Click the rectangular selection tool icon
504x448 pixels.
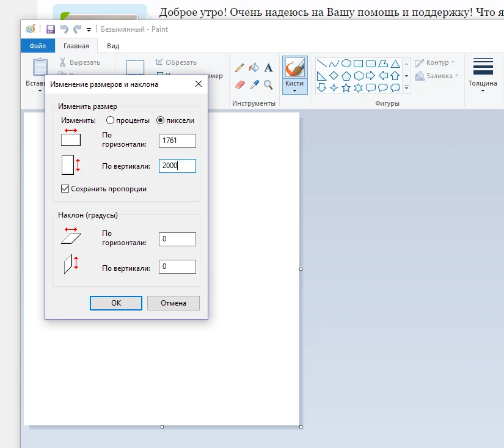pos(135,67)
